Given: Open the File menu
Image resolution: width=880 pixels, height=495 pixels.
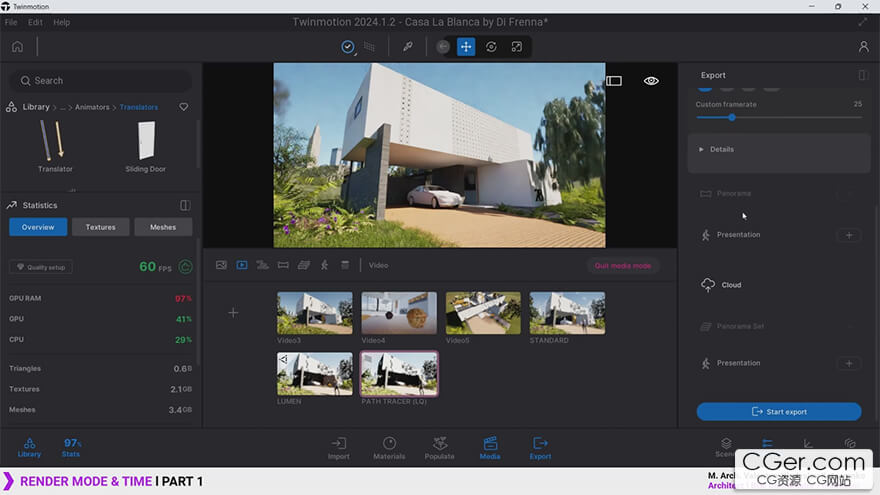Looking at the screenshot, I should click(x=11, y=22).
